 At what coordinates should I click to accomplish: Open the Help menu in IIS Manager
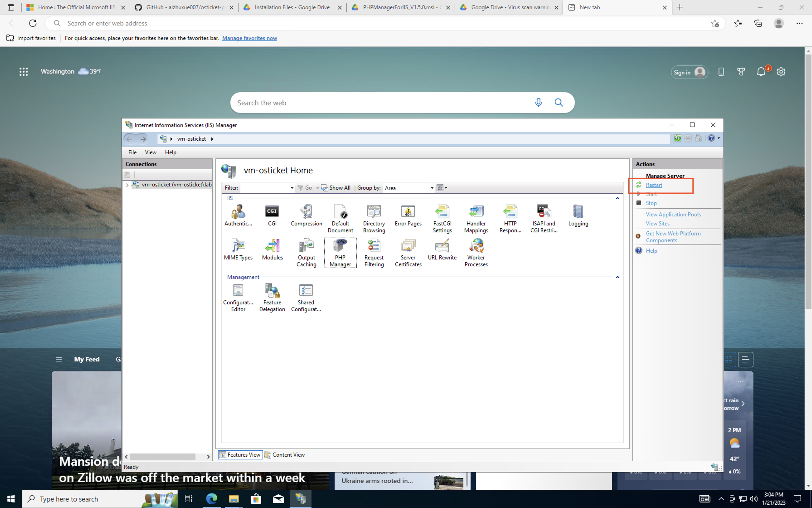pyautogui.click(x=171, y=152)
